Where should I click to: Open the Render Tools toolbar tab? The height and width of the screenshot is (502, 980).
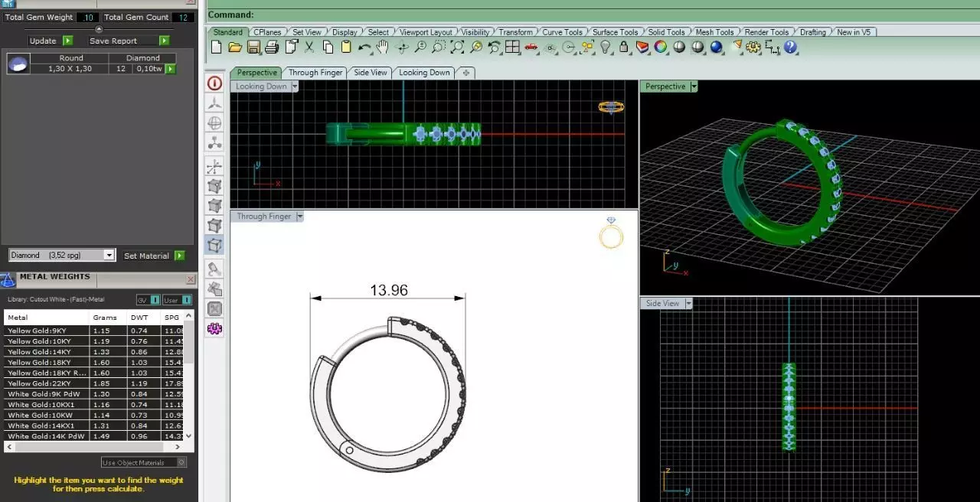point(766,32)
